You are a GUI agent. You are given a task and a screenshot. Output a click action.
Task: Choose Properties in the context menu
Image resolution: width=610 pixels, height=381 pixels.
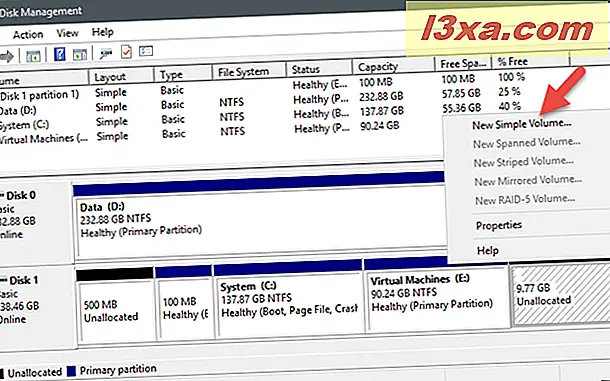(499, 225)
